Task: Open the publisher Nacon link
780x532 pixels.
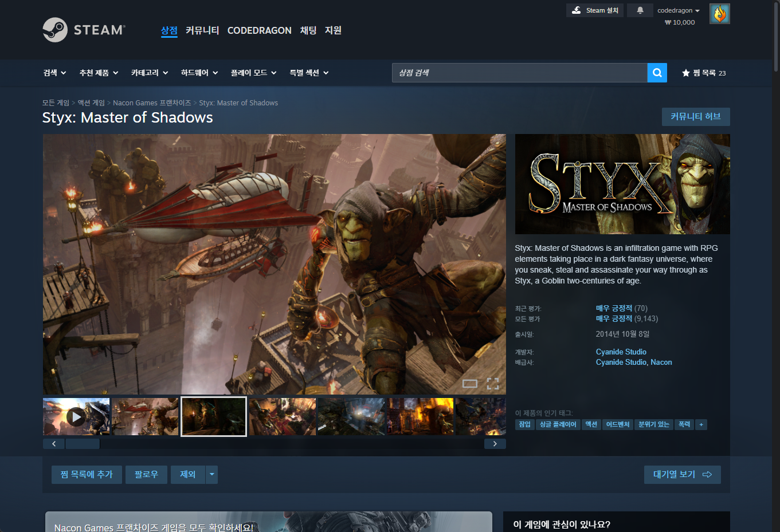Action: (661, 362)
